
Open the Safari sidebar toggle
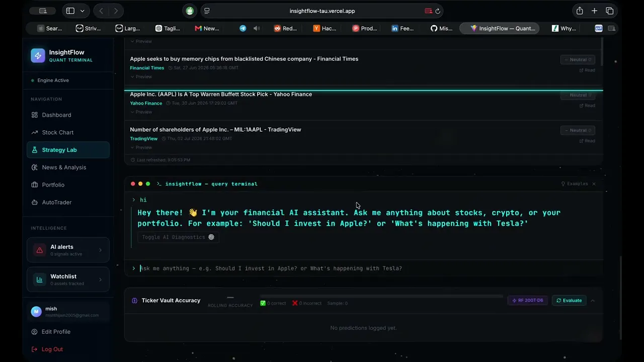[x=70, y=11]
